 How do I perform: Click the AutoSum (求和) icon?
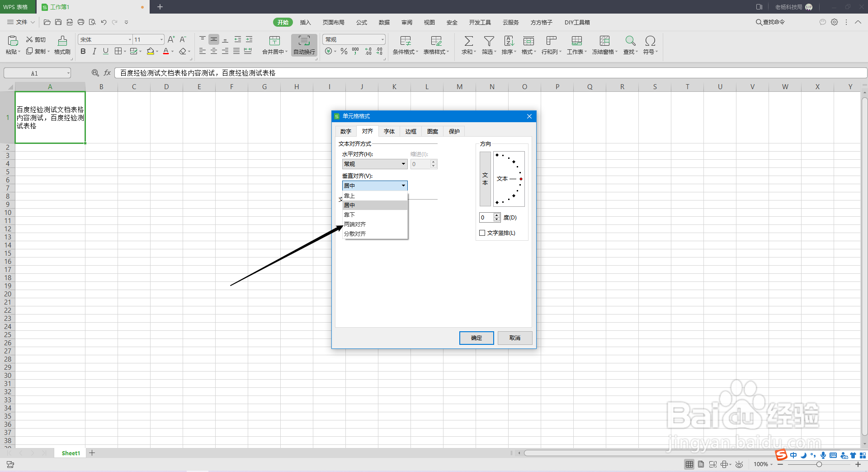(x=469, y=41)
